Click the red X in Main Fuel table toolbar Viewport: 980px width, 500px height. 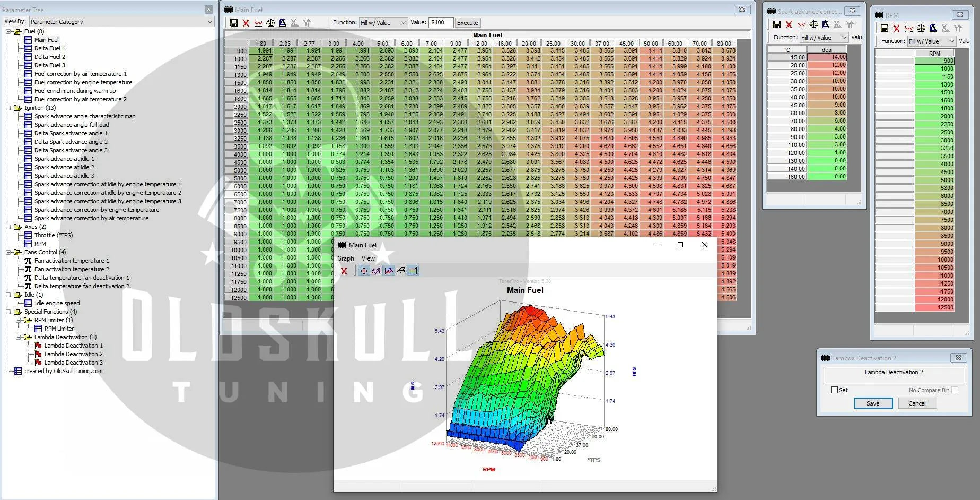[246, 23]
